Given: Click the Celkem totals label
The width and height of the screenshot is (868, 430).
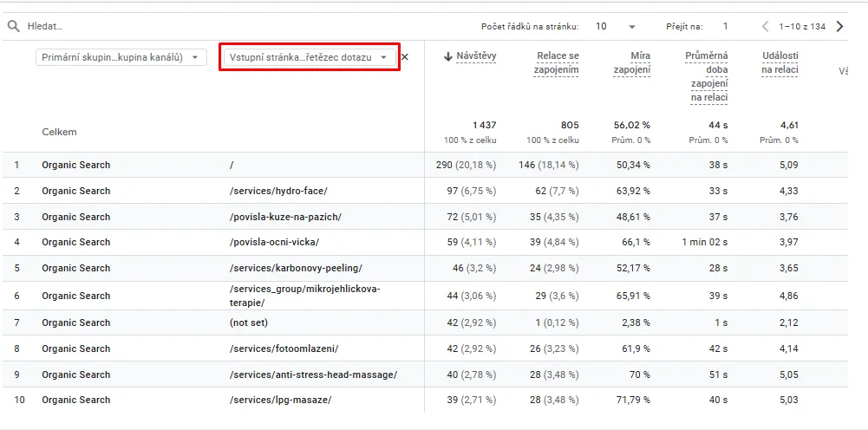Looking at the screenshot, I should point(59,133).
